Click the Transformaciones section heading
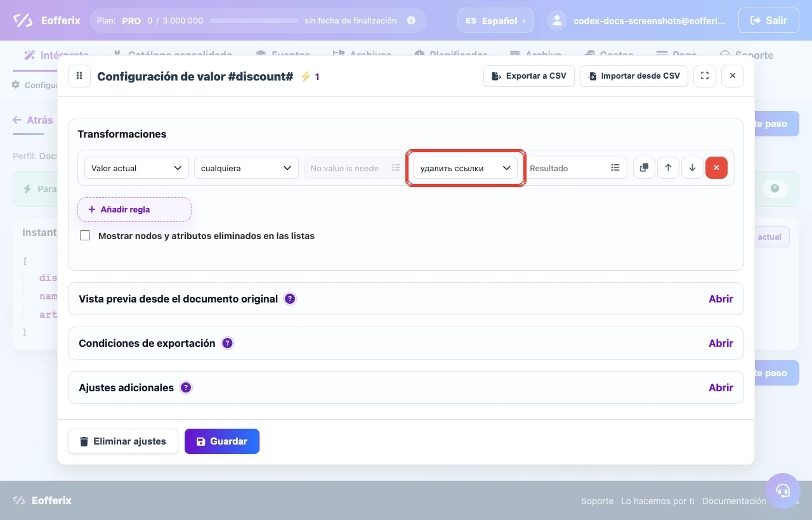Image resolution: width=812 pixels, height=520 pixels. (122, 134)
